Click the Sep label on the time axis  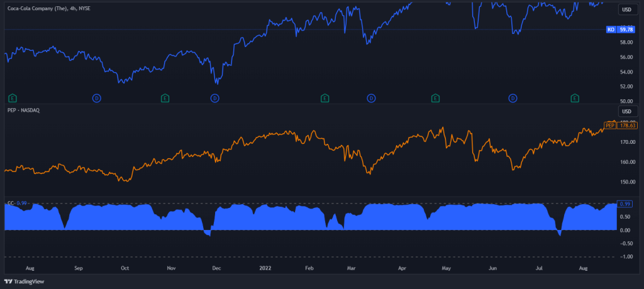click(79, 268)
